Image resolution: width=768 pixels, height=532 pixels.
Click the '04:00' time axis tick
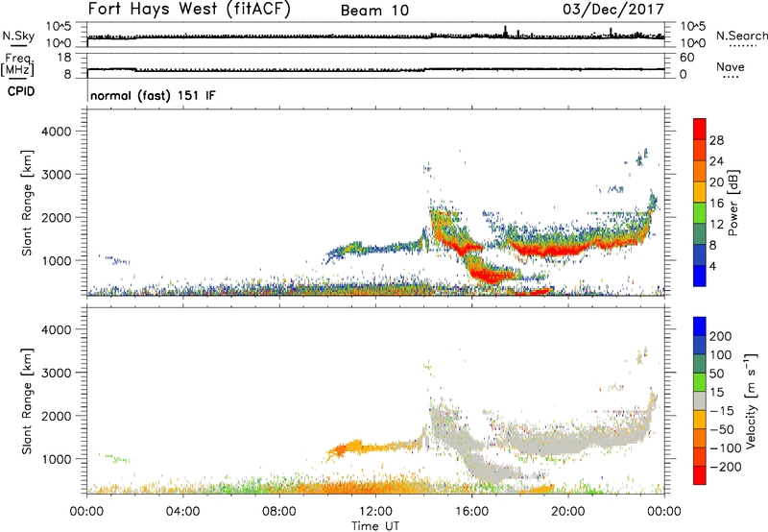point(182,512)
